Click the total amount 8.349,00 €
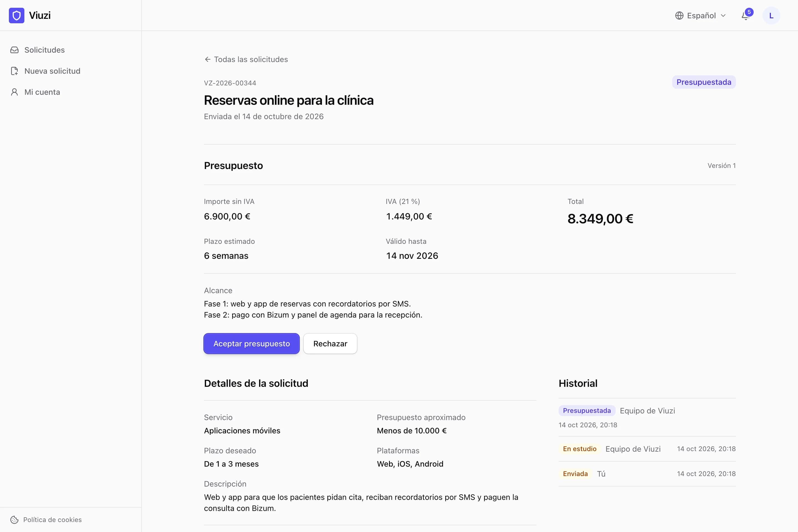 click(x=600, y=219)
